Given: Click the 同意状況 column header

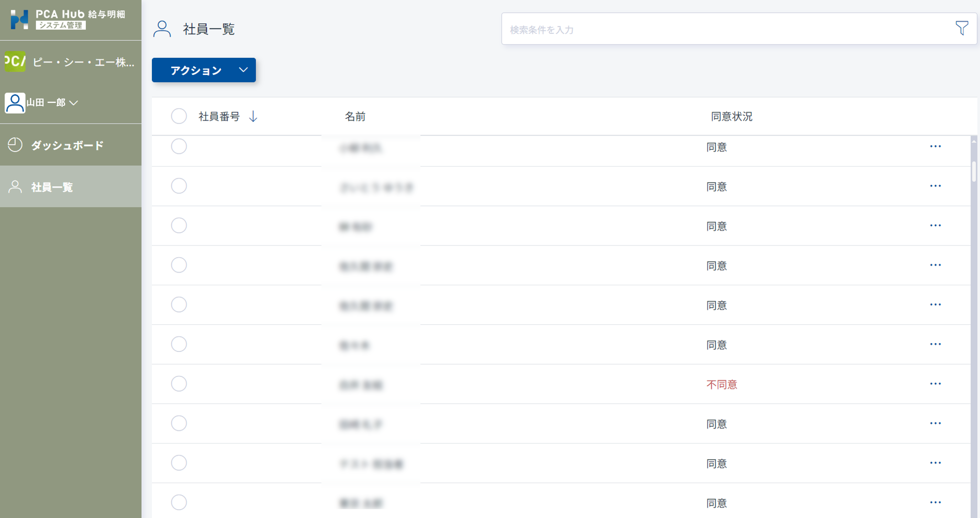Looking at the screenshot, I should click(x=732, y=117).
